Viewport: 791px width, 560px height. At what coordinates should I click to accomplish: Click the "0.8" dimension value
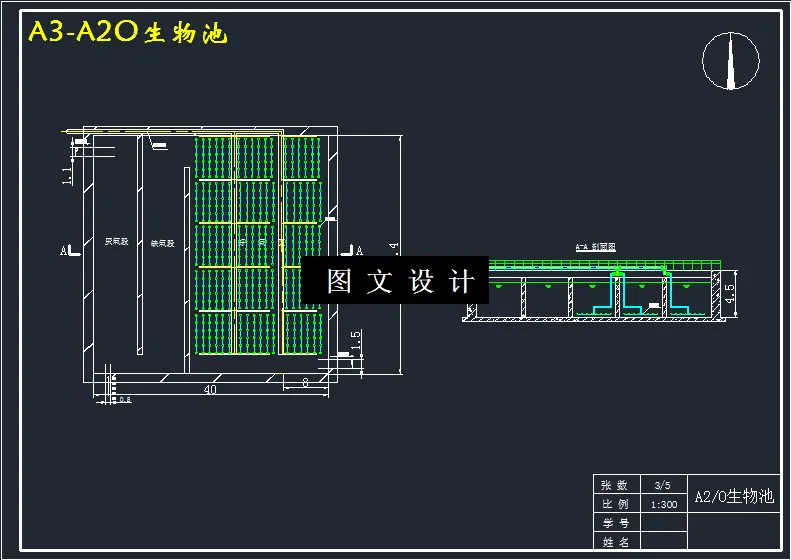click(125, 400)
